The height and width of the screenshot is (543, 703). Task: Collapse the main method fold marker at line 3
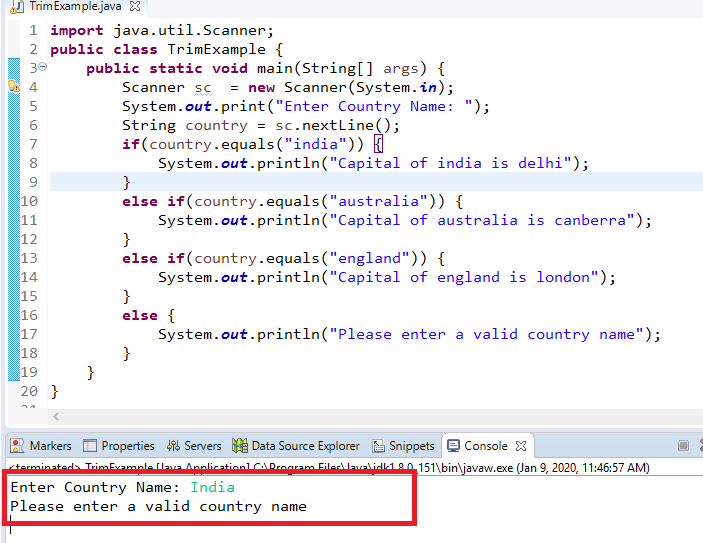point(43,67)
